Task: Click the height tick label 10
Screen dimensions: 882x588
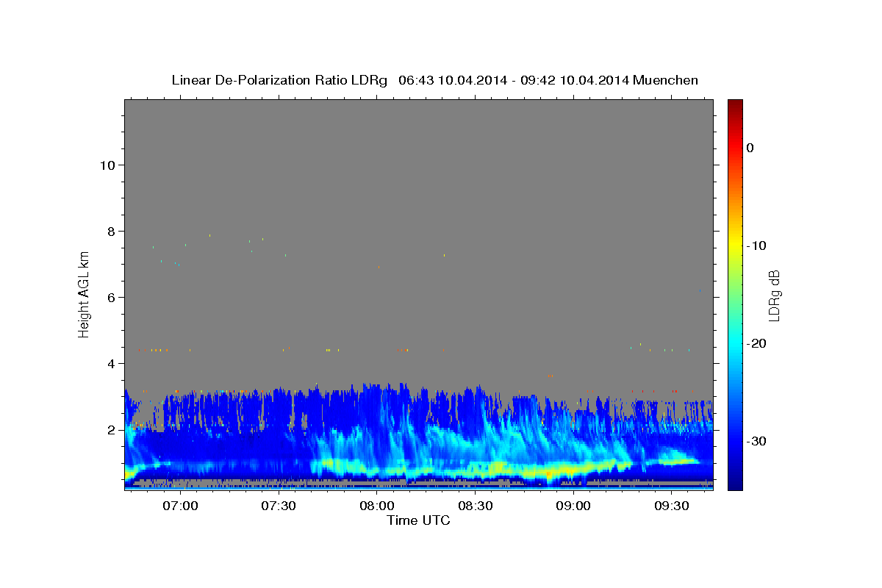Action: tap(107, 165)
